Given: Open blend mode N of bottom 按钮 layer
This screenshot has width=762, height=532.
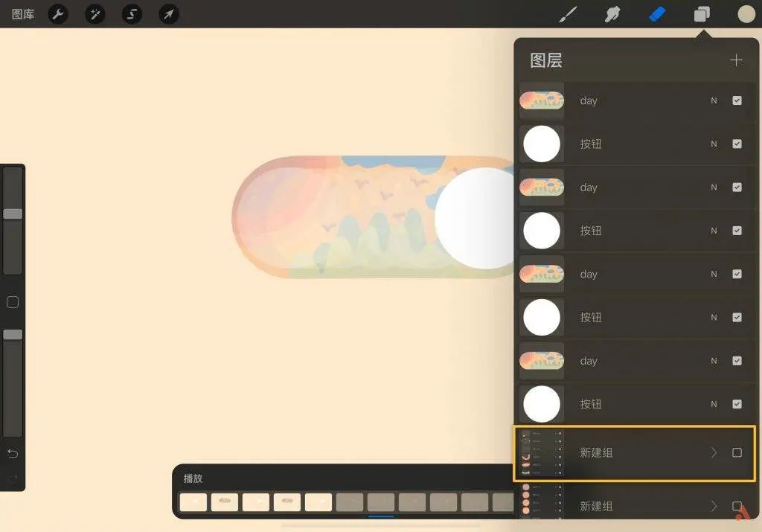Looking at the screenshot, I should coord(714,404).
